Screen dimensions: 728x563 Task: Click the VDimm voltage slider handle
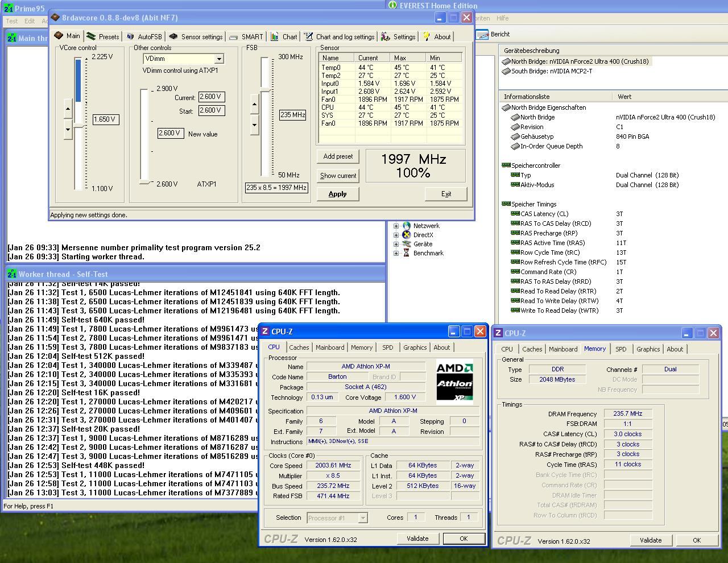click(x=145, y=183)
